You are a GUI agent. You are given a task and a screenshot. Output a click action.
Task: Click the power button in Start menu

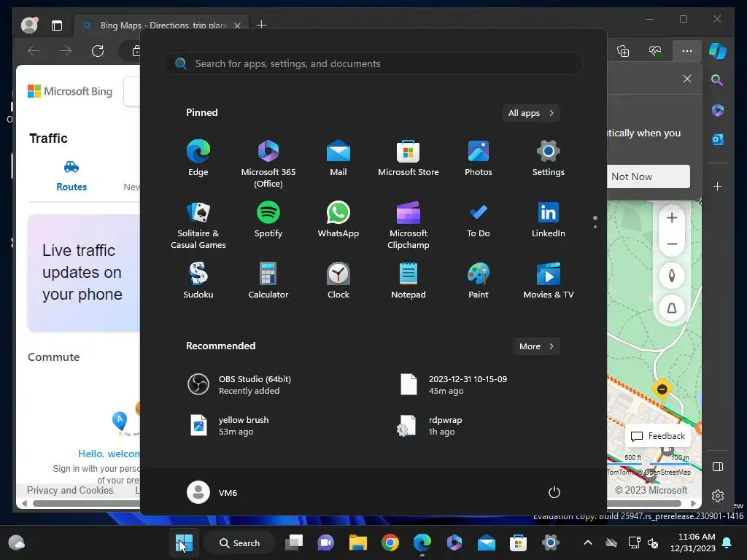click(554, 492)
